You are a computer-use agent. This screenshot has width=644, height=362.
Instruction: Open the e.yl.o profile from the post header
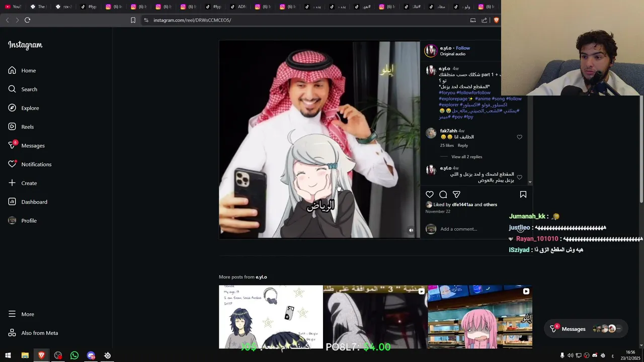(446, 48)
